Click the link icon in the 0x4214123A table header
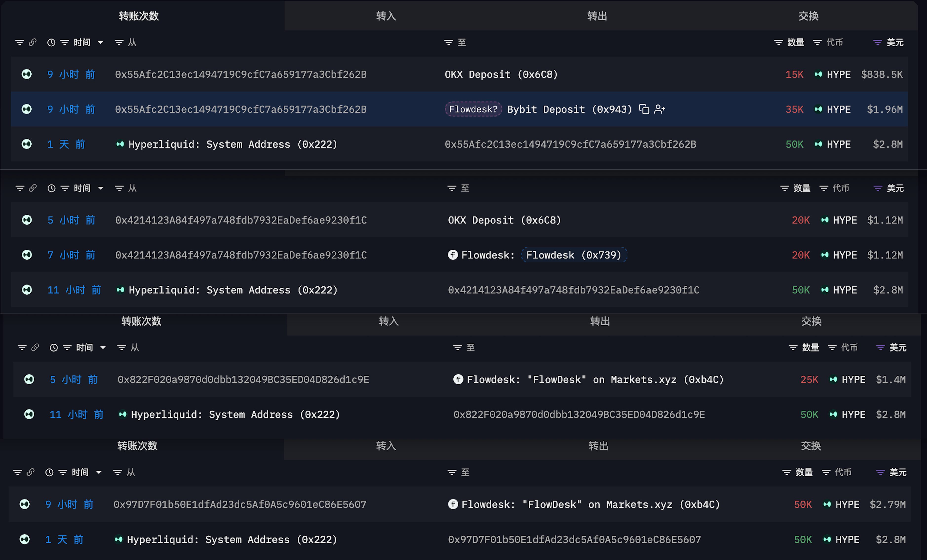 (33, 188)
